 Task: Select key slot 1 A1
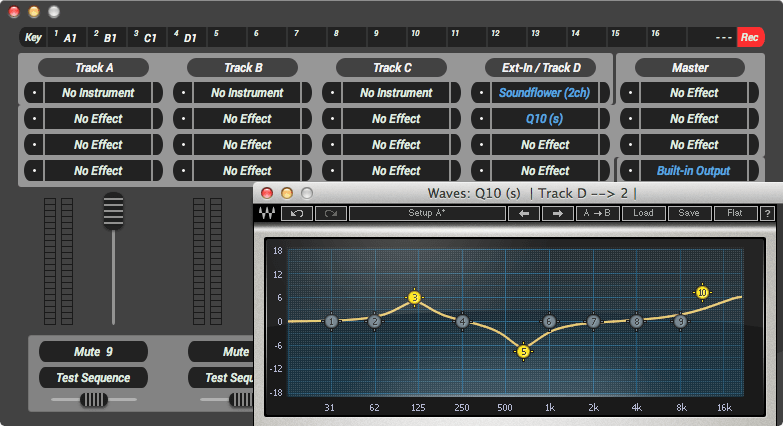pos(67,37)
